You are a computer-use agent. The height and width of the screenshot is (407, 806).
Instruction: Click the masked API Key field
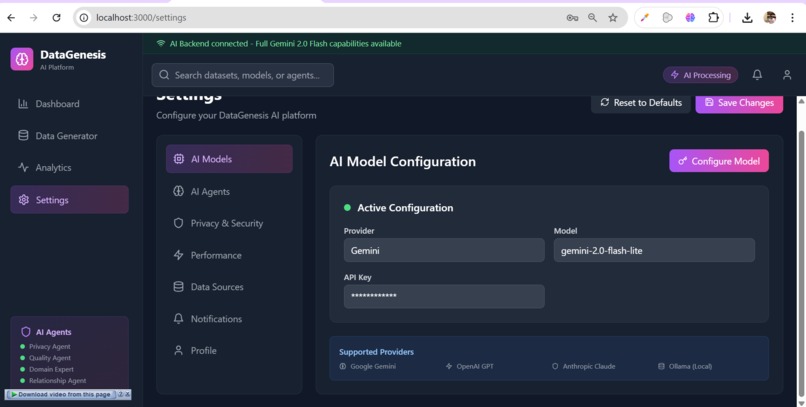click(x=444, y=296)
